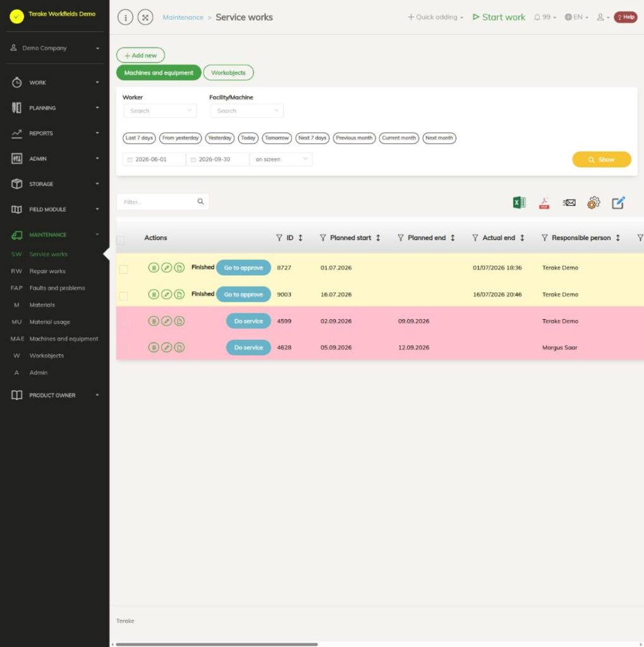Do service for work 4599
Screen dimensions: 644x647
[248, 321]
